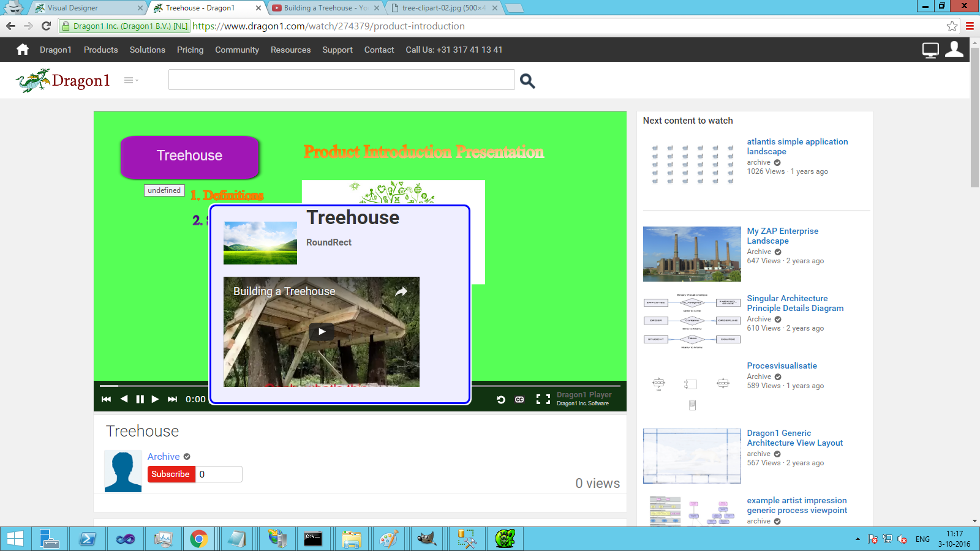Open Dragon1 Generic Architecture View Layout

[x=795, y=438]
